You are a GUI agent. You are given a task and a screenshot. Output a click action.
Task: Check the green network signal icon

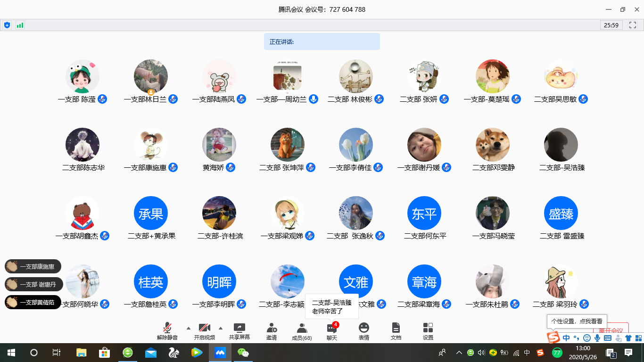tap(20, 25)
